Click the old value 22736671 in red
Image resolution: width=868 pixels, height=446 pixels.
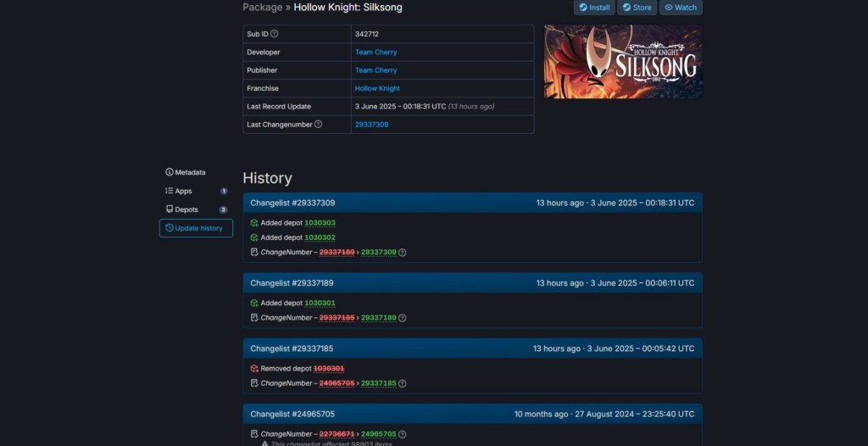coord(337,434)
